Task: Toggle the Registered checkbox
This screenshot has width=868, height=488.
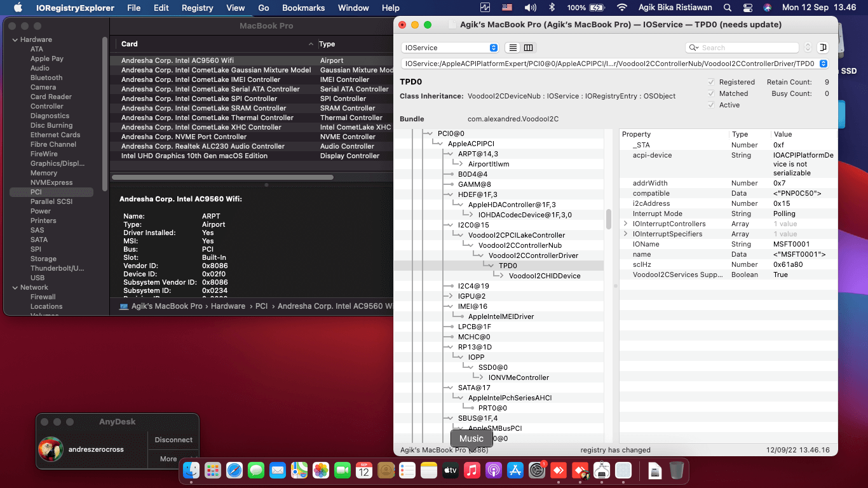Action: click(x=711, y=82)
